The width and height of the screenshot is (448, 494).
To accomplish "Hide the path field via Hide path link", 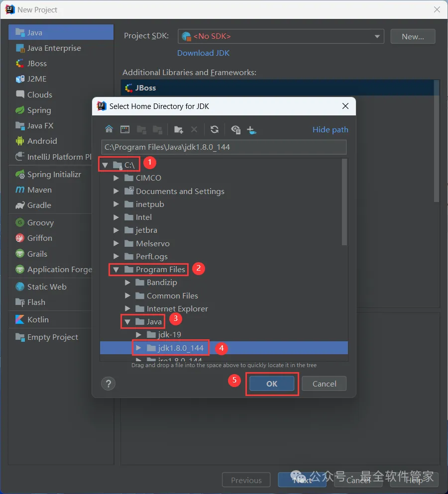I will [330, 129].
